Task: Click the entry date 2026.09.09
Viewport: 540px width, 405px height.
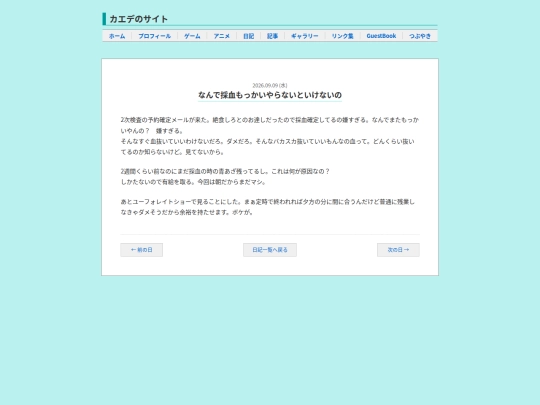Action: point(270,85)
